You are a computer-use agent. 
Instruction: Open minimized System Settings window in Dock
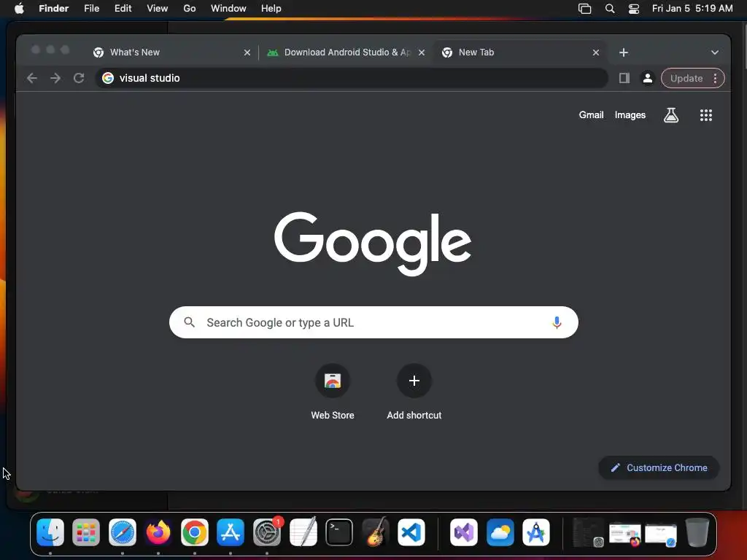(x=589, y=532)
